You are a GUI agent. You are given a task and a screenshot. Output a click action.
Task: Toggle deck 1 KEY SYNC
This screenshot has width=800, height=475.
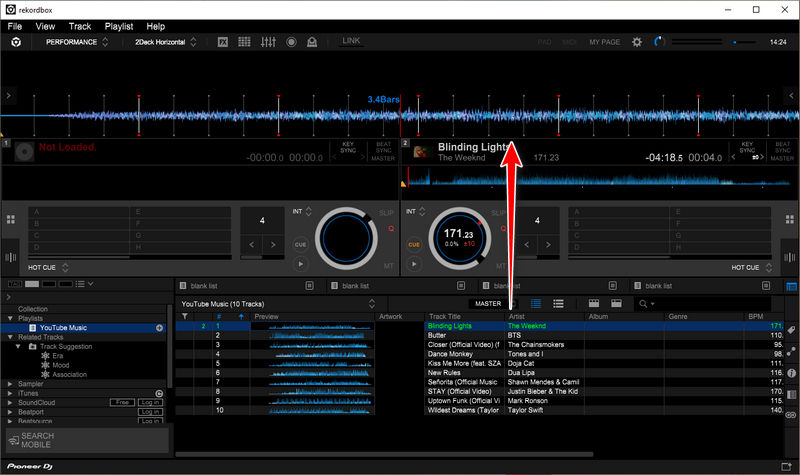[x=348, y=147]
